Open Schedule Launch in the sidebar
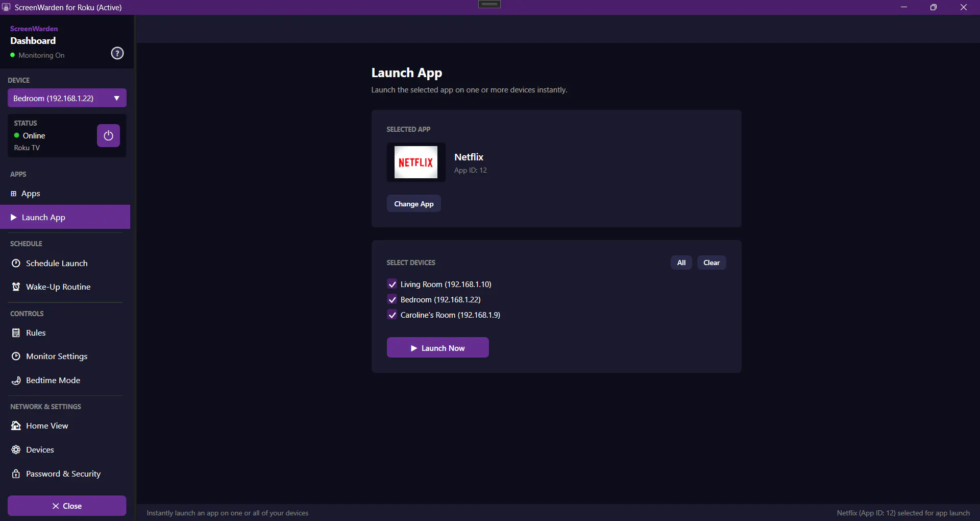The height and width of the screenshot is (521, 980). [65, 263]
